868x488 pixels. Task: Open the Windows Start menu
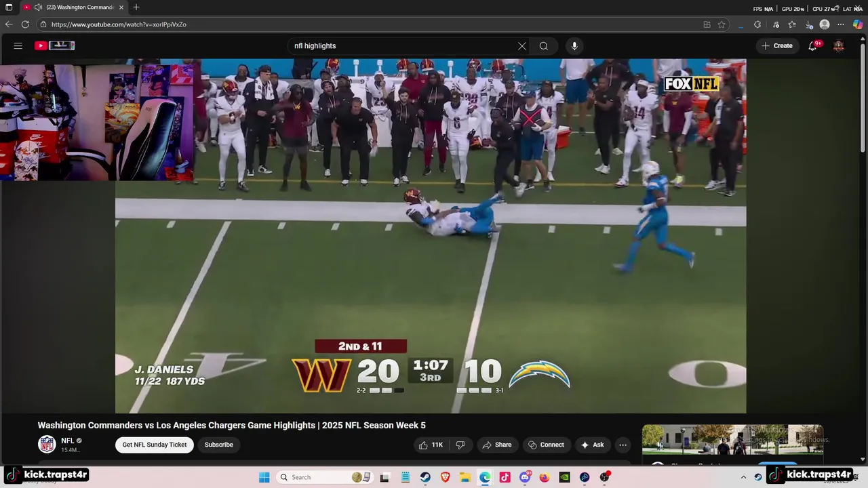[264, 477]
